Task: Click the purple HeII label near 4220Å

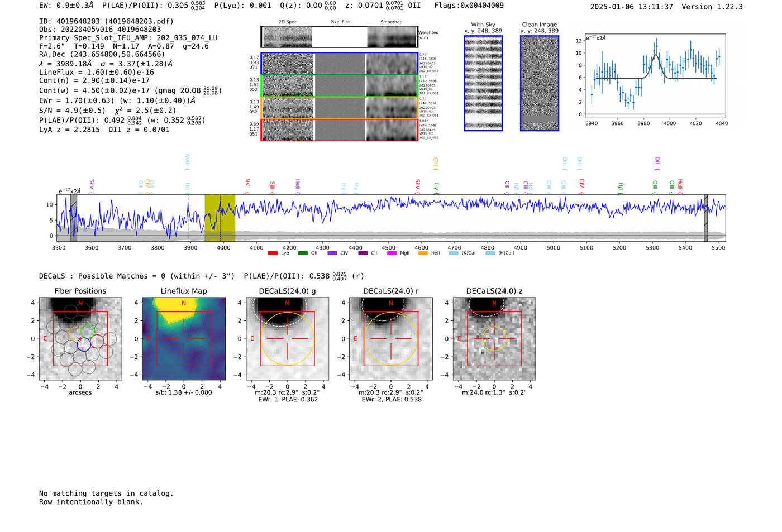Action: coord(297,186)
